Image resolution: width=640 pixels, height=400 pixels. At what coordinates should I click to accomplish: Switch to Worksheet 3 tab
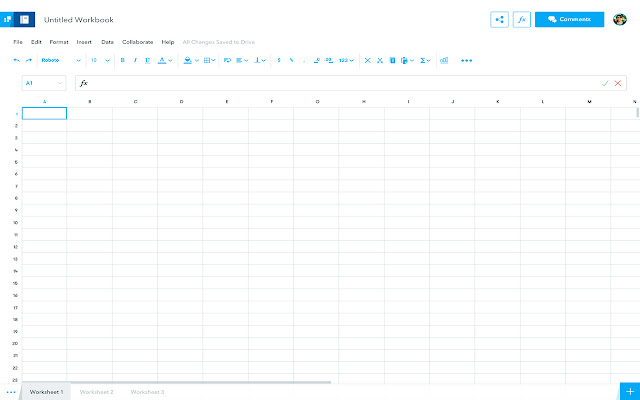(x=147, y=392)
